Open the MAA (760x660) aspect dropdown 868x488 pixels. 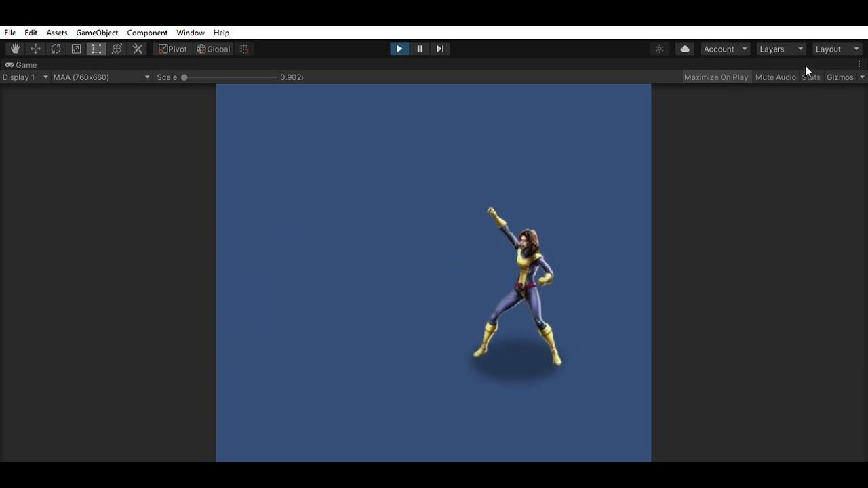(x=102, y=77)
